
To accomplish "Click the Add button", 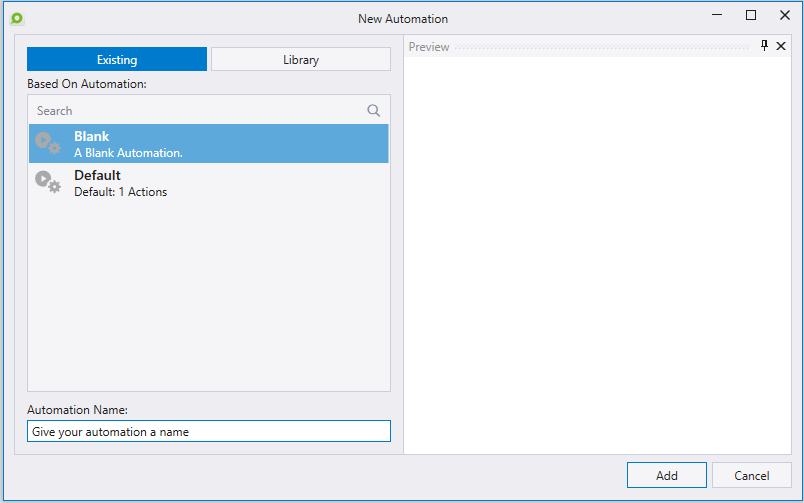I will [667, 475].
